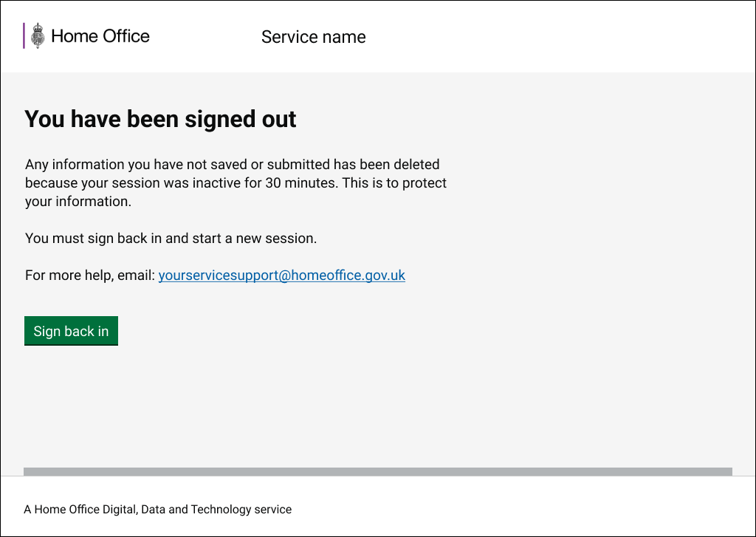Click the purple vertical bar beside the crest
The height and width of the screenshot is (537, 756).
[24, 36]
